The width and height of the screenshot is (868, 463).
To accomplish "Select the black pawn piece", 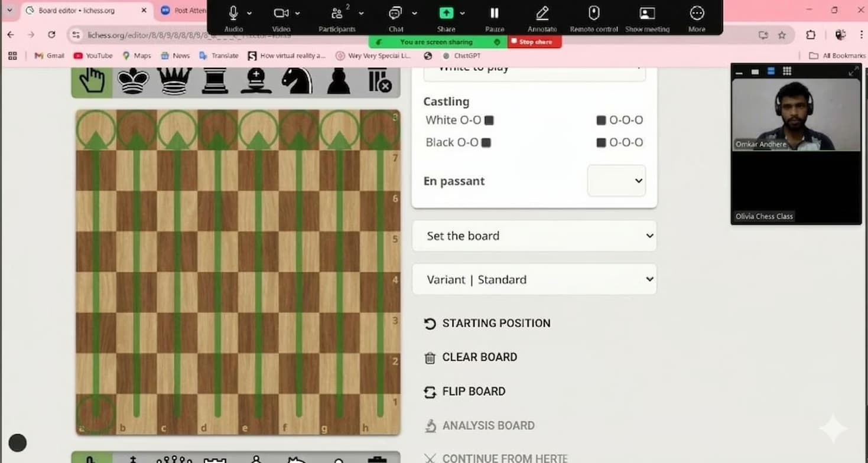I will point(338,81).
